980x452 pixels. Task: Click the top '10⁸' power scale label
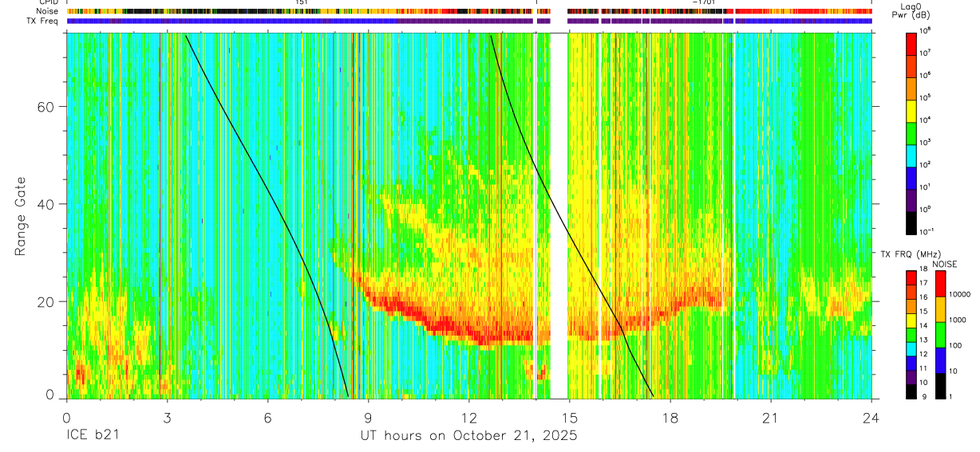[926, 30]
